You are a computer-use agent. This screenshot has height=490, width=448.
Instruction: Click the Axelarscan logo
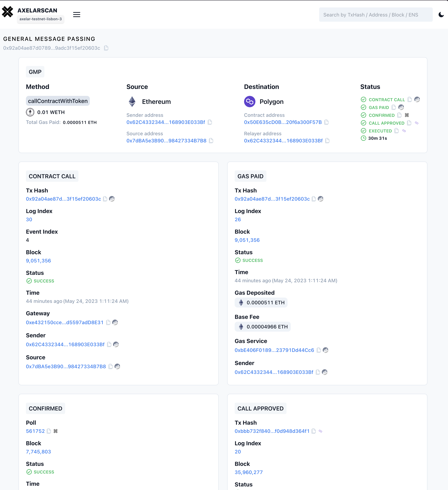tap(7, 12)
